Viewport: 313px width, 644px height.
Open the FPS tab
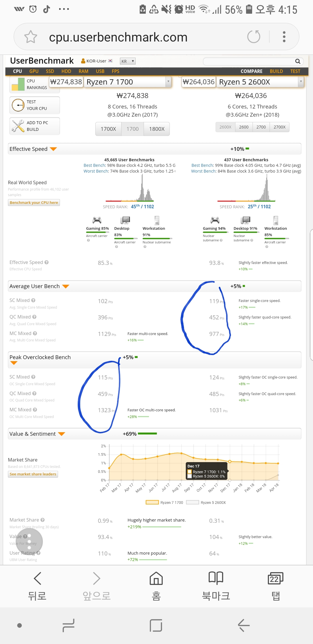click(x=115, y=71)
